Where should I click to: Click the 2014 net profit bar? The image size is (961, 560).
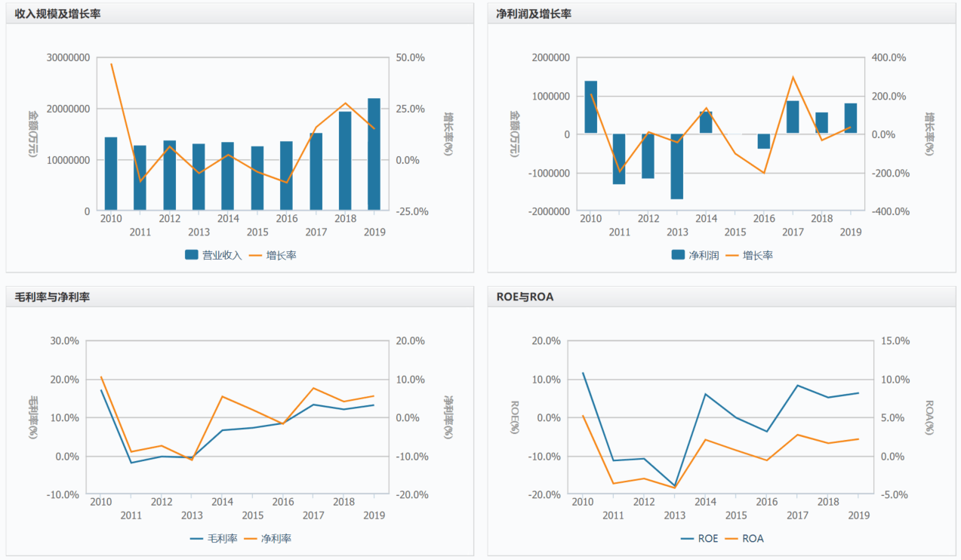[706, 123]
